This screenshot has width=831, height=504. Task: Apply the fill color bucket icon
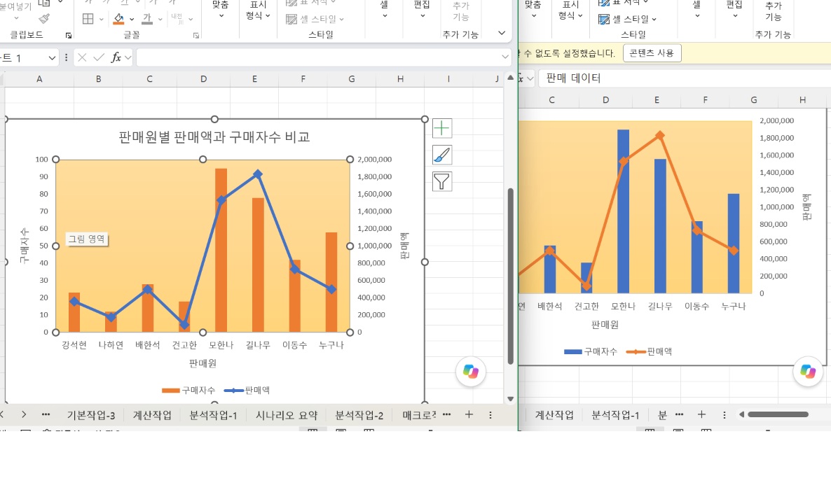tap(118, 19)
